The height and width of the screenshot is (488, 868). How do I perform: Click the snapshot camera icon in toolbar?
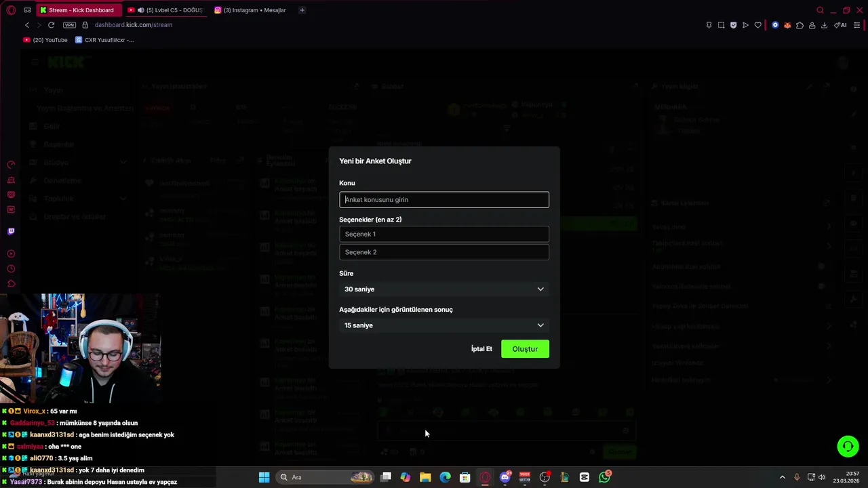(x=721, y=25)
